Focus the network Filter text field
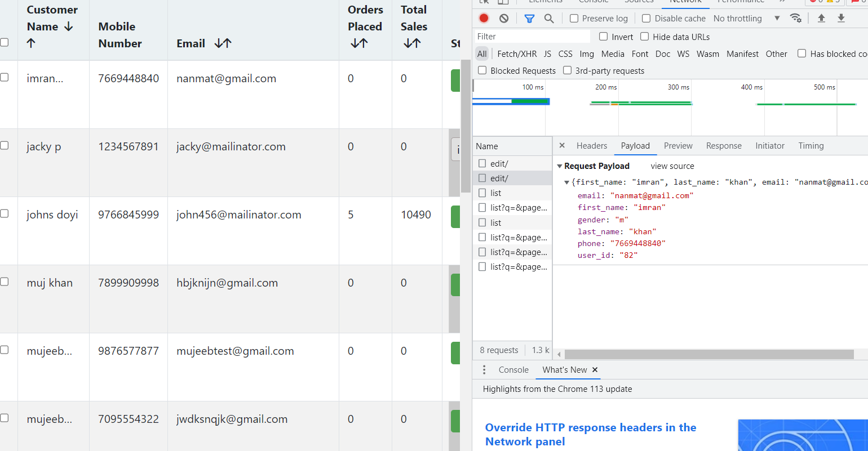Screen dimensions: 868x451 pos(532,37)
